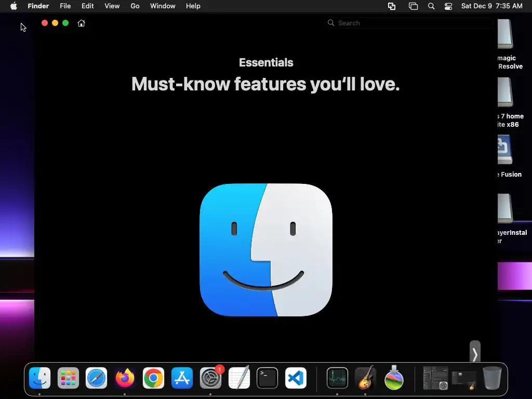Launch Safari from the Dock
The width and height of the screenshot is (532, 399).
(x=96, y=378)
